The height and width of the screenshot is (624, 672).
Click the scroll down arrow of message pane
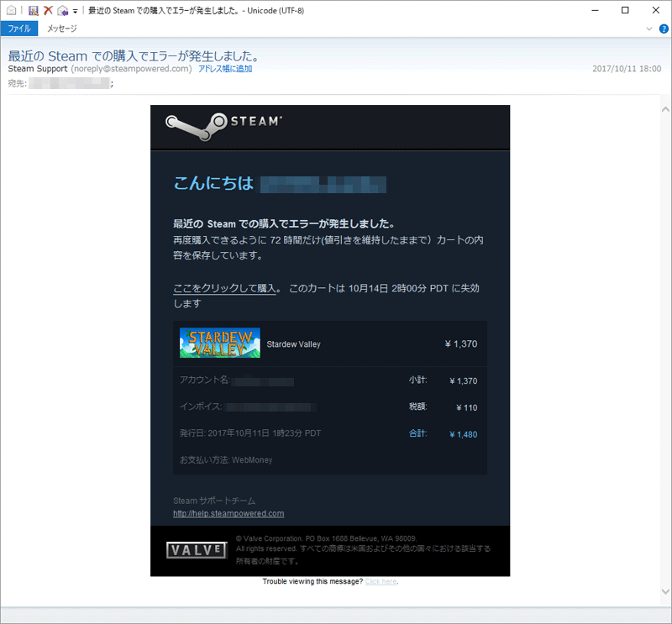click(665, 591)
